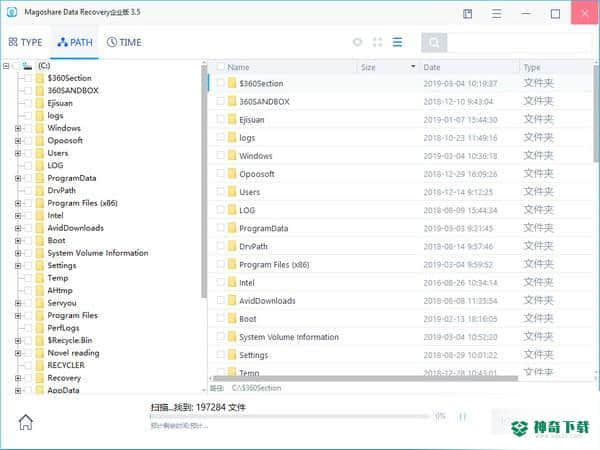The height and width of the screenshot is (450, 600).
Task: Open the title bar menu icon
Action: (x=496, y=14)
